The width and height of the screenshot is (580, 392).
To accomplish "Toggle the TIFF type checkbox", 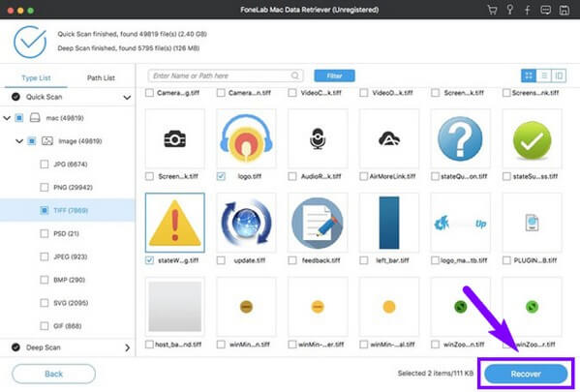I will (x=44, y=210).
